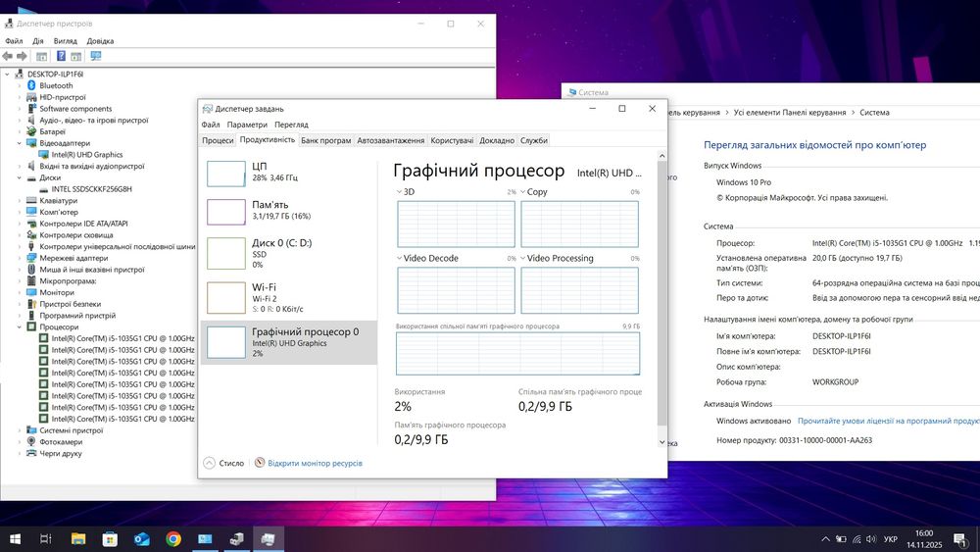Click the volume speaker tray icon
Screen dimensions: 980x552
871,539
